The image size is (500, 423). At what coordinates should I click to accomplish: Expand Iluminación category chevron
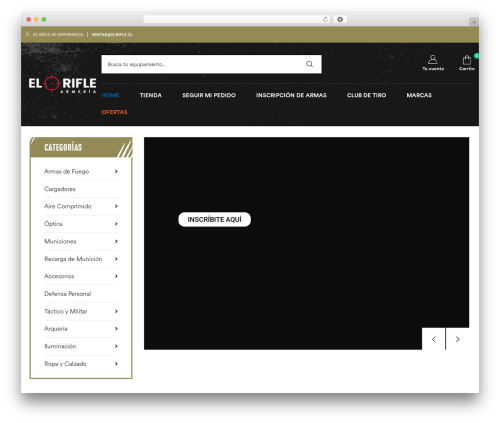coord(116,346)
